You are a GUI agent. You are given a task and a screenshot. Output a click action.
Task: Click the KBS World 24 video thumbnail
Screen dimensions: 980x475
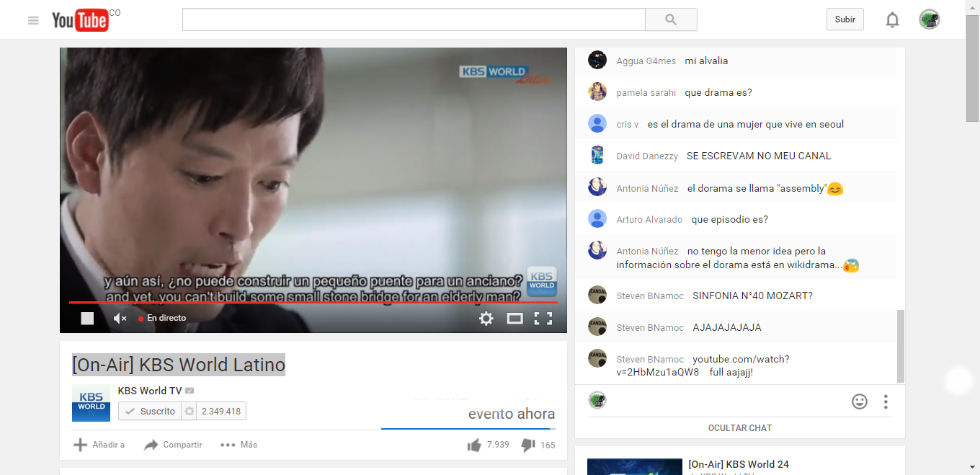635,467
